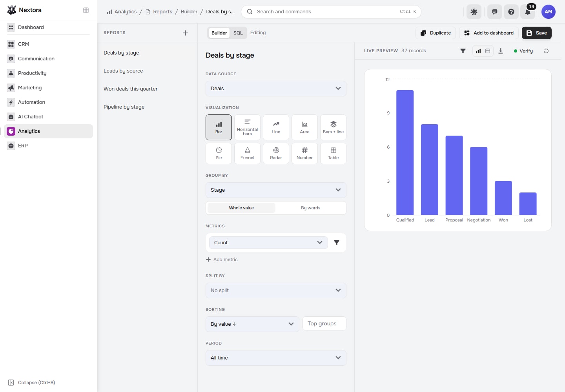This screenshot has height=392, width=565.
Task: Open the help question mark icon
Action: [511, 12]
